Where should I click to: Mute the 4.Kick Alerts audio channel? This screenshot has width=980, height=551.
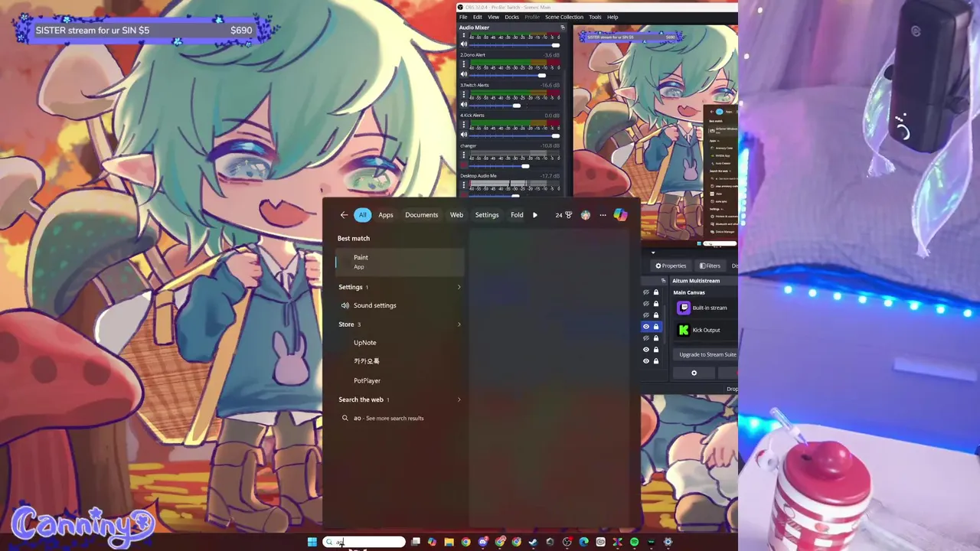coord(464,135)
